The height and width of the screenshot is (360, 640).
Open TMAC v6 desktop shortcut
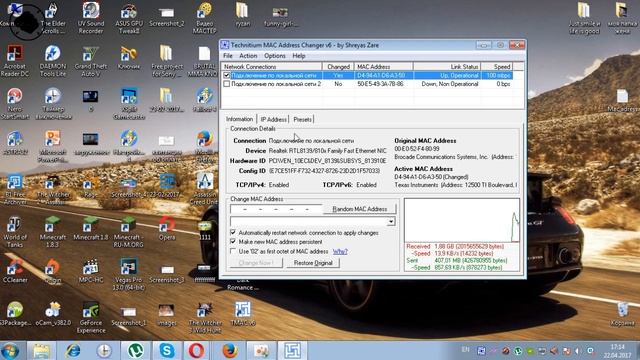243,314
